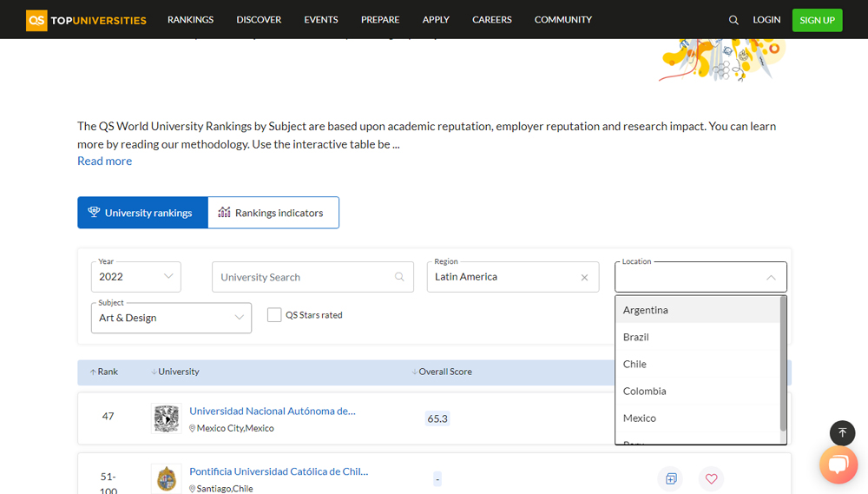This screenshot has width=868, height=494.
Task: Choose Colombia from the Location list
Action: 698,391
